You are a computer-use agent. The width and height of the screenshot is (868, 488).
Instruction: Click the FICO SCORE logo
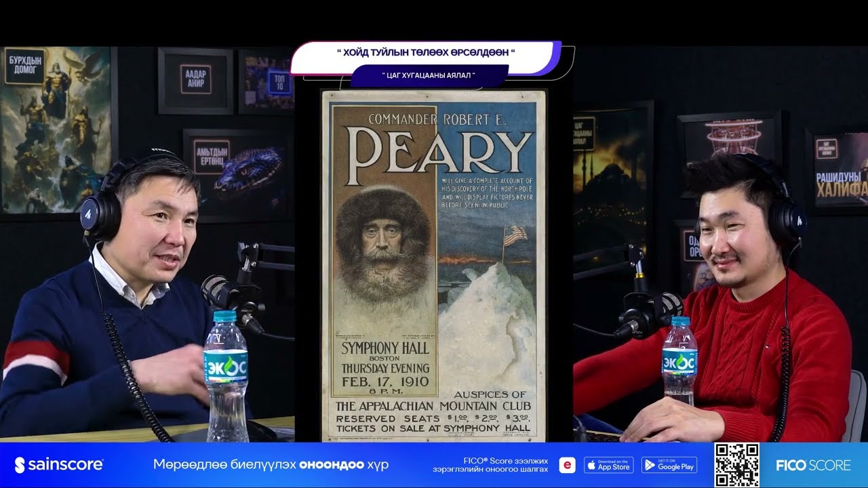click(813, 466)
